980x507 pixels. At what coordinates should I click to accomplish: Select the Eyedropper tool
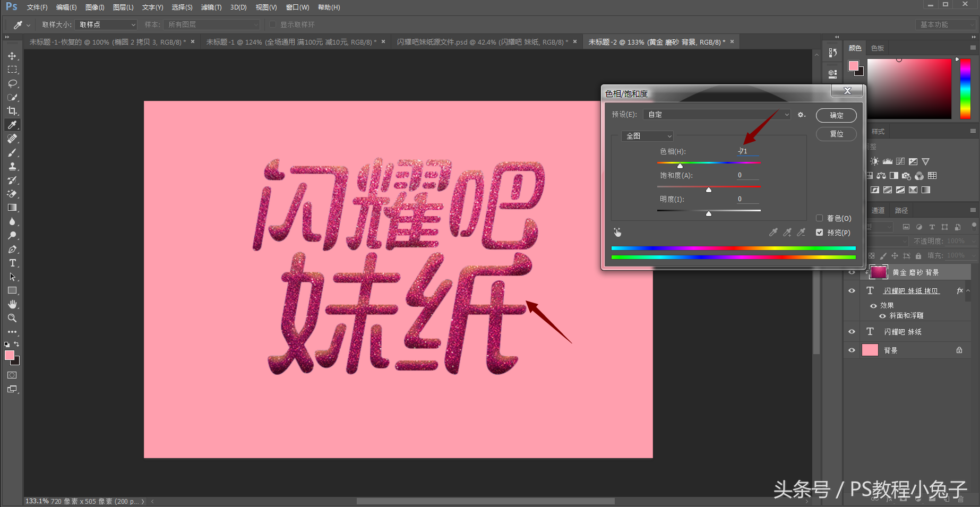(x=12, y=125)
